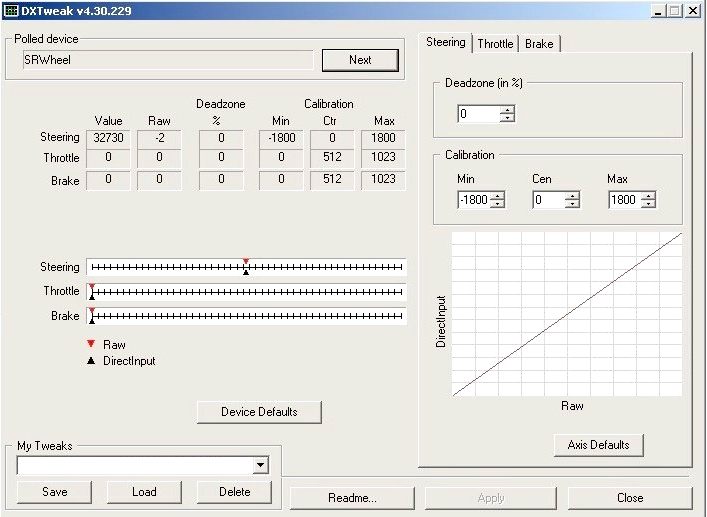Click the Steering axis slider marker
707x517 pixels.
pos(246,267)
